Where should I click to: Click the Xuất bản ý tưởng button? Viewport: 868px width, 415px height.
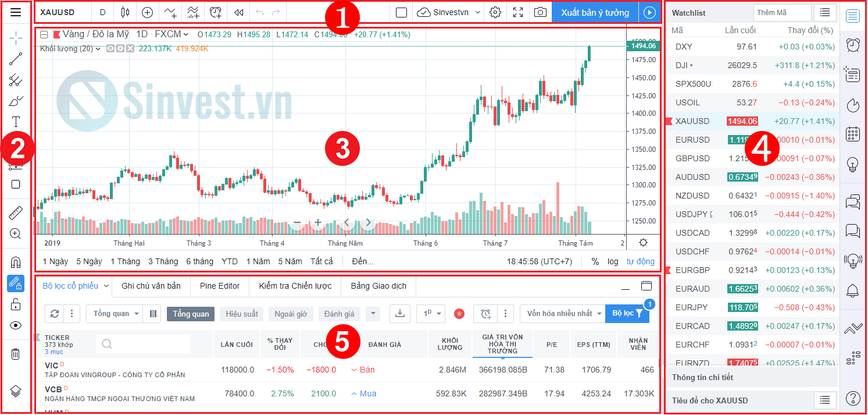(x=595, y=12)
